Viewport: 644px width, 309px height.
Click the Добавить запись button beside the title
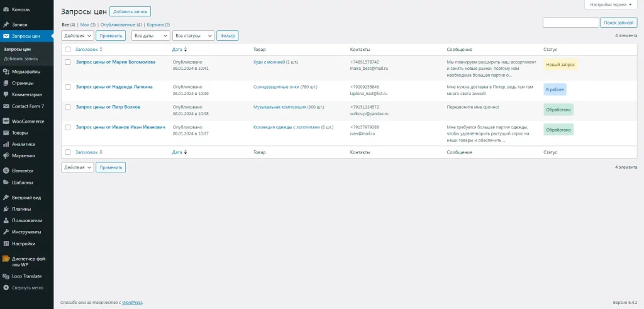click(x=130, y=11)
